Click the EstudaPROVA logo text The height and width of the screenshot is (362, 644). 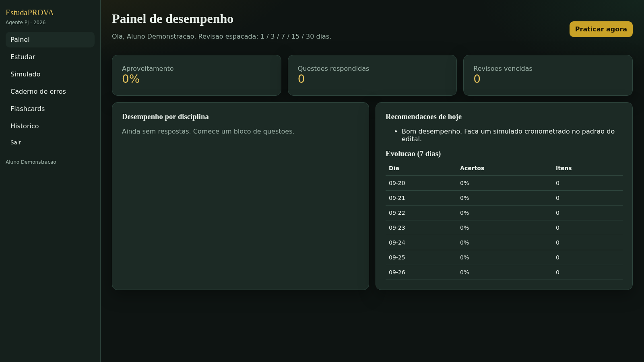click(x=29, y=12)
